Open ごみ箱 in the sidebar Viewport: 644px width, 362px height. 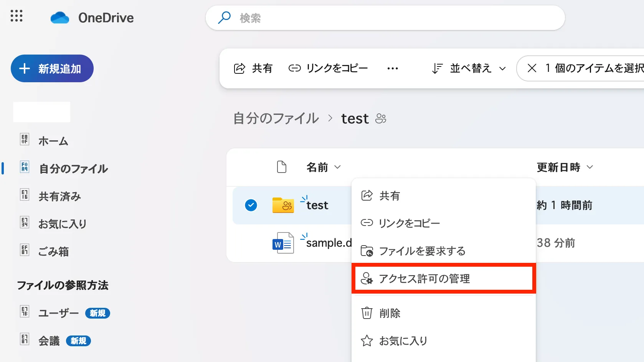click(x=53, y=251)
